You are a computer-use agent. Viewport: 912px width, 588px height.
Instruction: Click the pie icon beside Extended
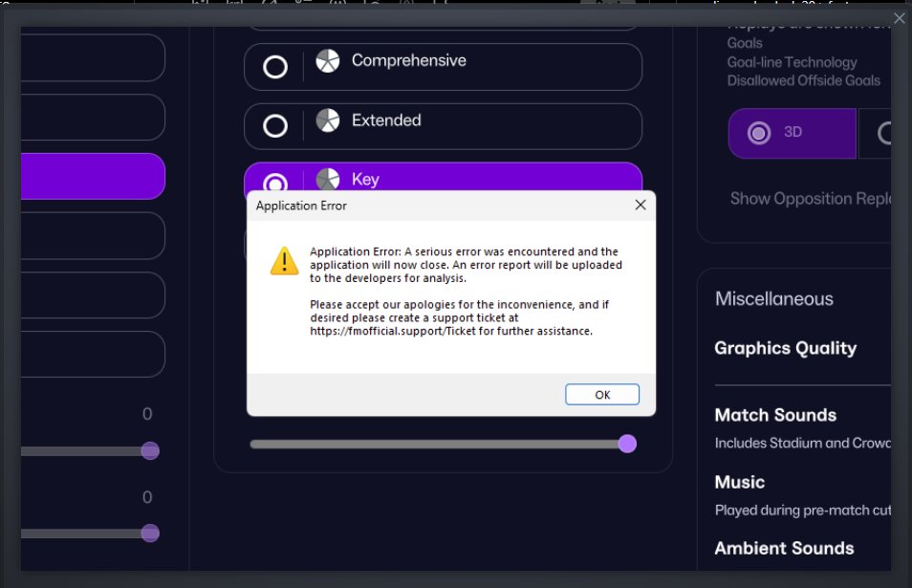point(328,120)
